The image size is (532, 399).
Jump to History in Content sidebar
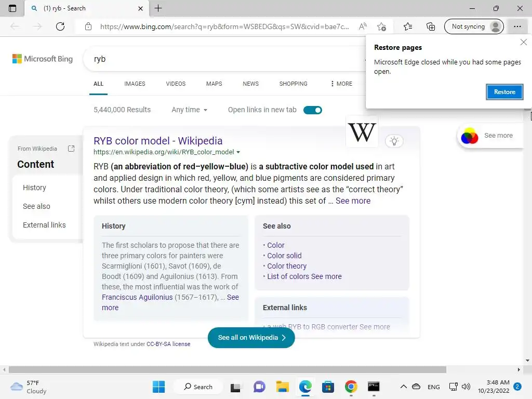[34, 188]
